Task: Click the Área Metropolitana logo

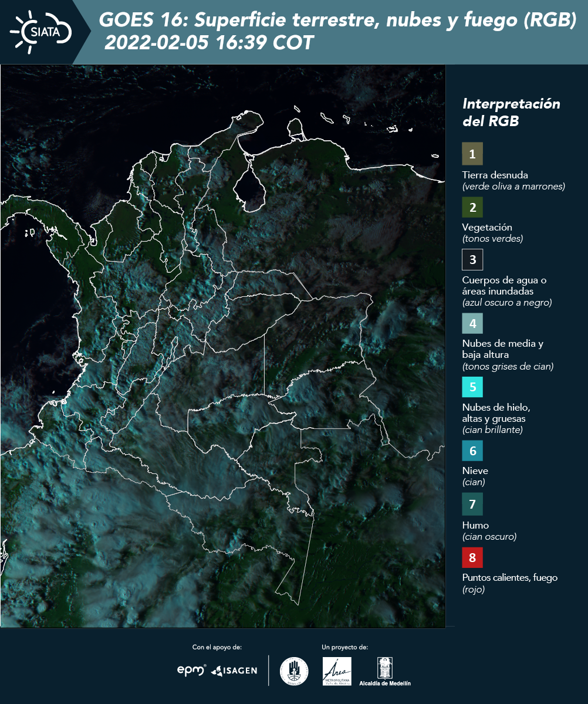Action: pos(337,671)
